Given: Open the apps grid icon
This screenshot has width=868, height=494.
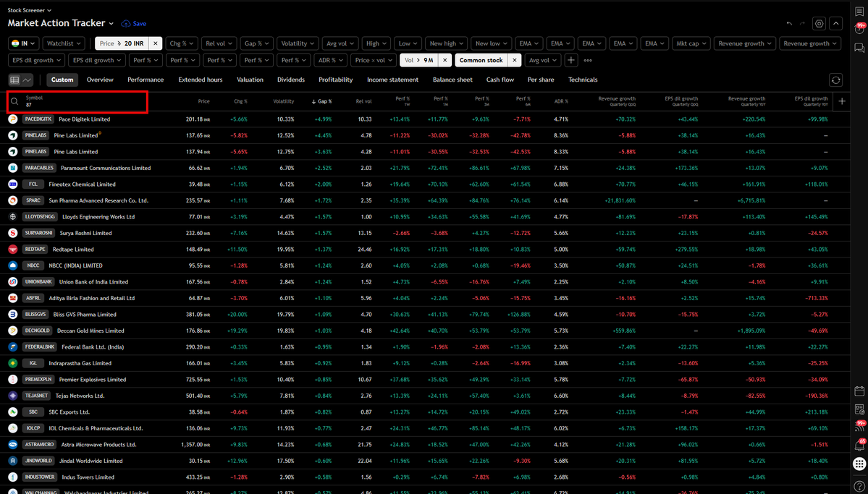Looking at the screenshot, I should (x=859, y=464).
